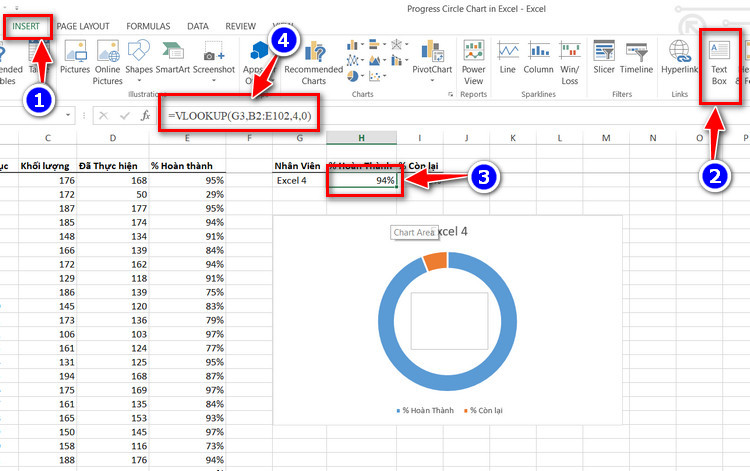Switch to the PAGE LAYOUT tab
750x471 pixels.
click(85, 26)
